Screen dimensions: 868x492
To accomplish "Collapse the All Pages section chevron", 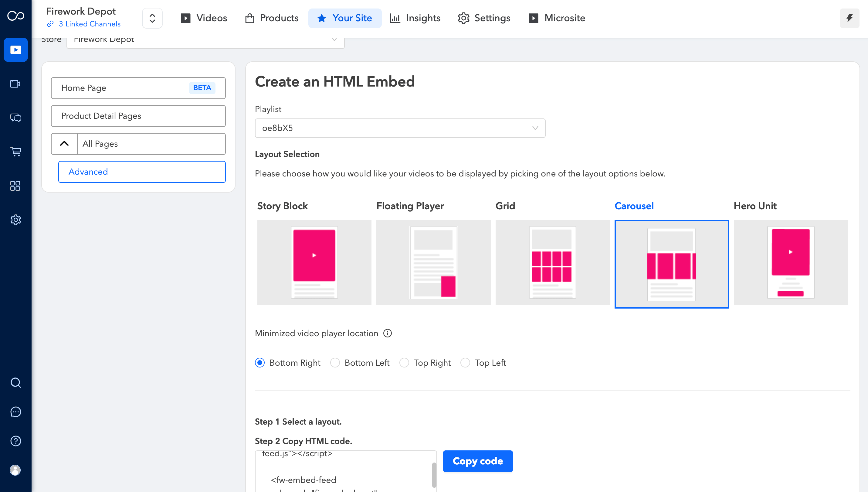I will [64, 144].
